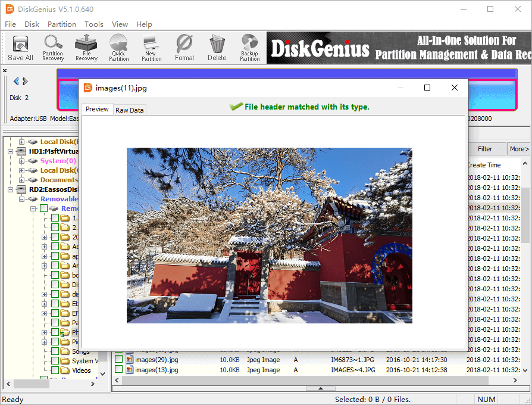
Task: Check the box for images(29).jpg
Action: 119,360
